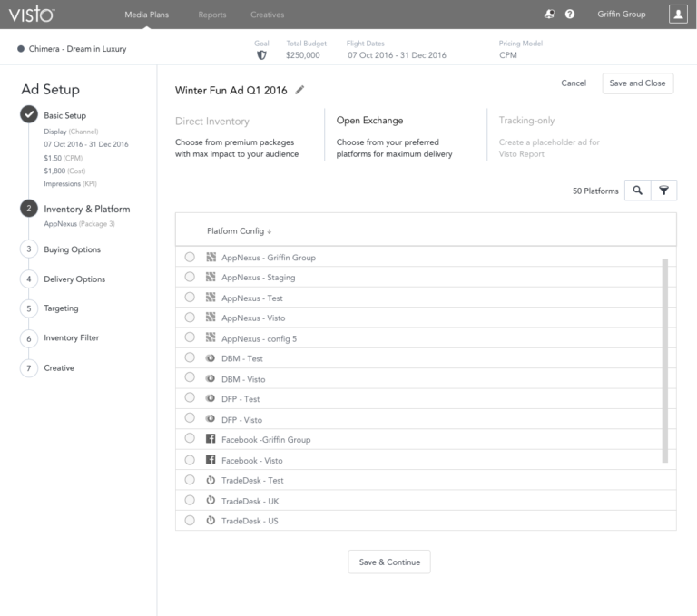Select DFP - Test radio button
Image resolution: width=697 pixels, height=616 pixels.
[190, 397]
